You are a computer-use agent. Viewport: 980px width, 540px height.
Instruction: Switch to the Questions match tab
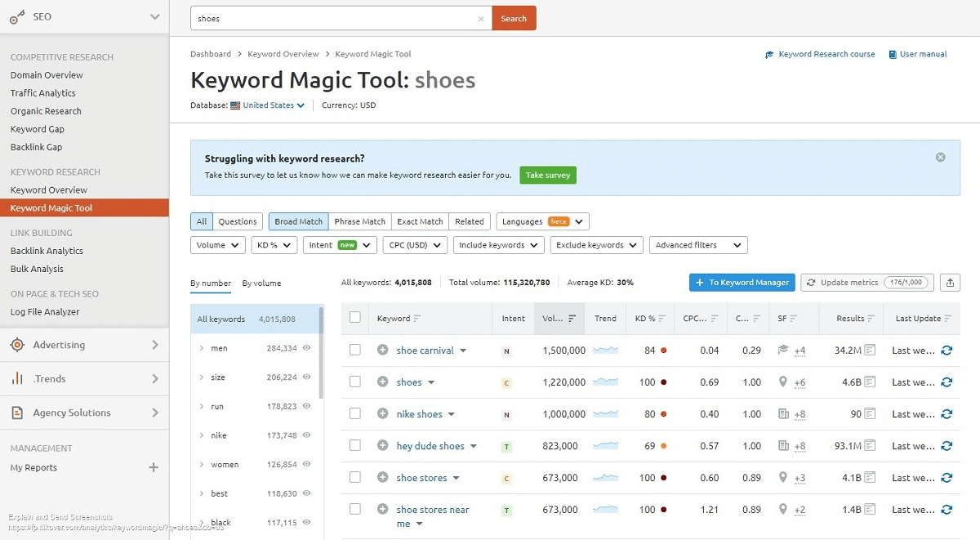coord(237,221)
